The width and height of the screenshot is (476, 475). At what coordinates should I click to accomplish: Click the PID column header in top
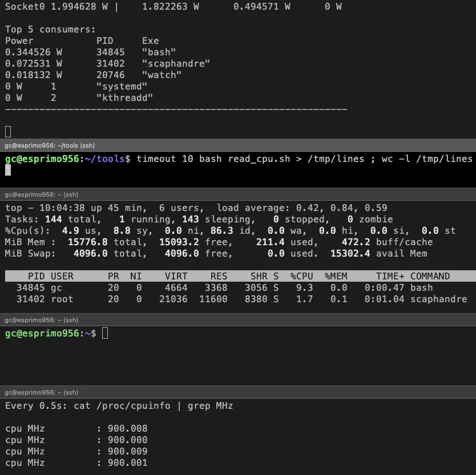pyautogui.click(x=36, y=276)
